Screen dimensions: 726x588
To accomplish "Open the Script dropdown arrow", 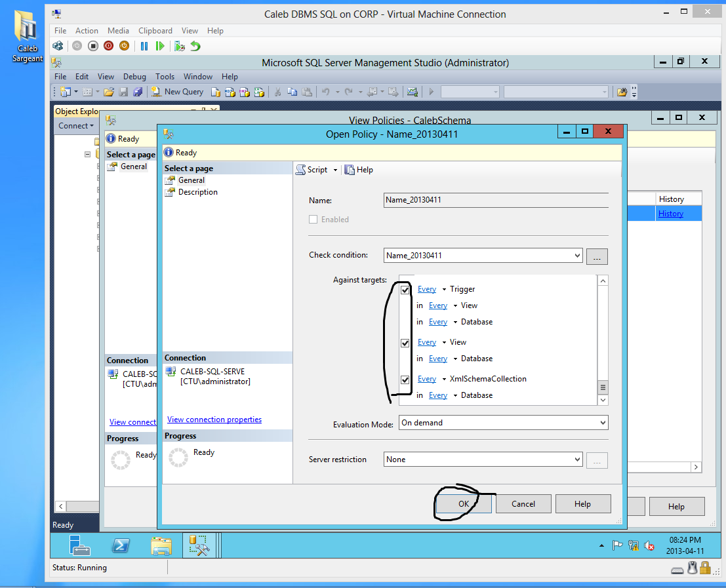I will click(335, 170).
